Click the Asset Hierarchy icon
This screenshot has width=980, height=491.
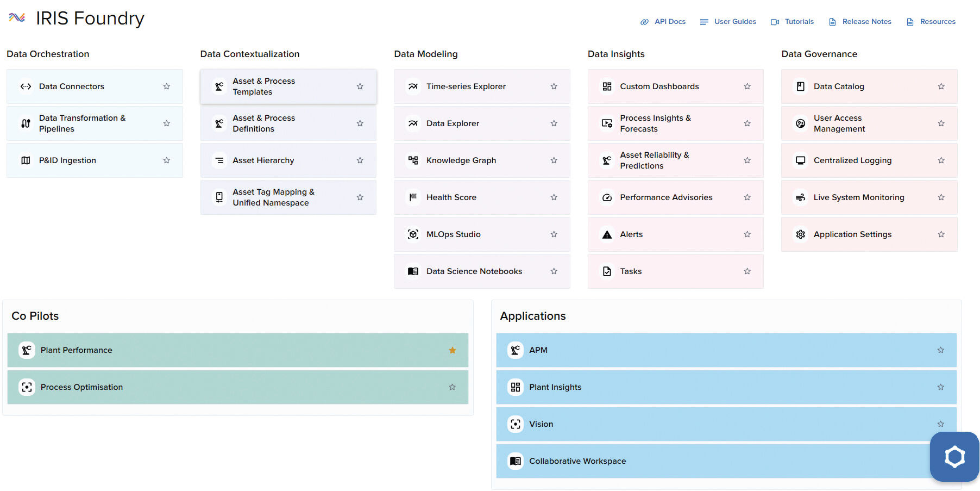coord(219,160)
